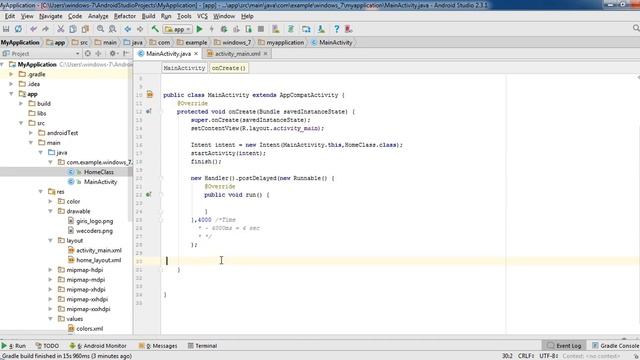Open the Navigate menu
Viewport: 640px width, 360px height.
(x=51, y=16)
